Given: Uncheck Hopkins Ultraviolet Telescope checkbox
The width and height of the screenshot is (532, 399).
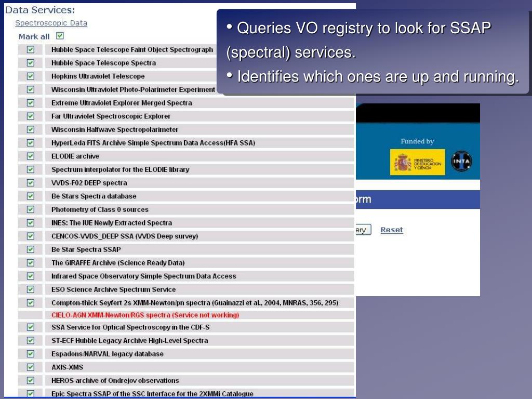Looking at the screenshot, I should click(31, 76).
